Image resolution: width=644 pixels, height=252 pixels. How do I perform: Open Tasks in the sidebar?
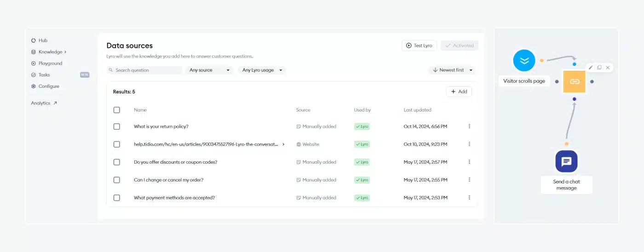point(40,75)
